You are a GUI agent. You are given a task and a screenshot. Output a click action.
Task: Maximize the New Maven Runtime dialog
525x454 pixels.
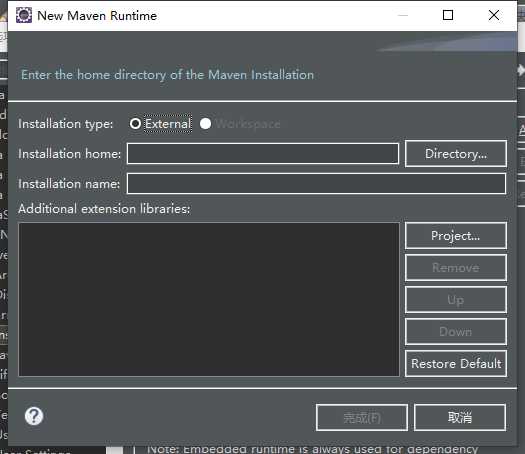(448, 15)
